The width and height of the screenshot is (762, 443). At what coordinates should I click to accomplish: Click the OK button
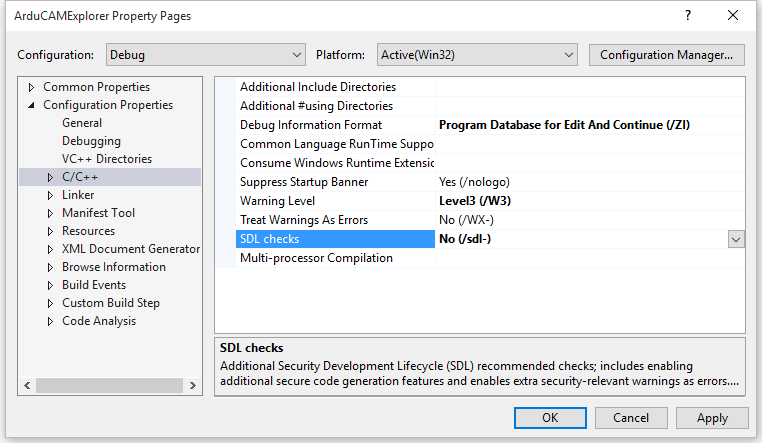pyautogui.click(x=550, y=418)
